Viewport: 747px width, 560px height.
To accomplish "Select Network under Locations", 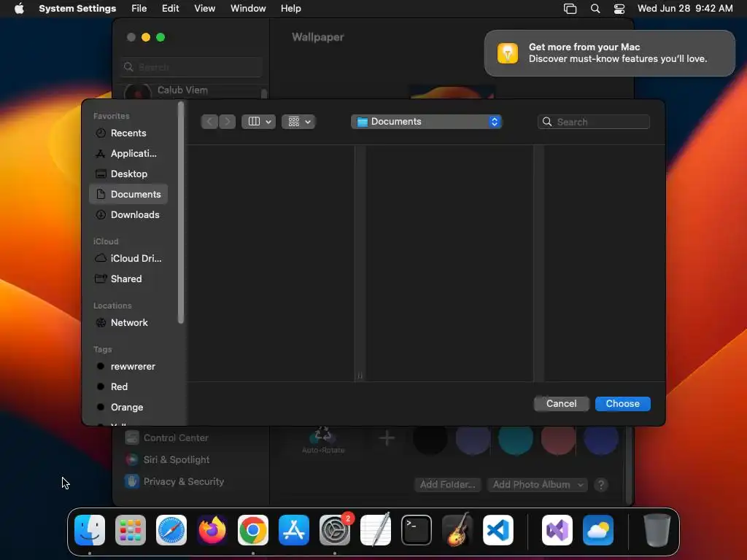I will coord(128,323).
